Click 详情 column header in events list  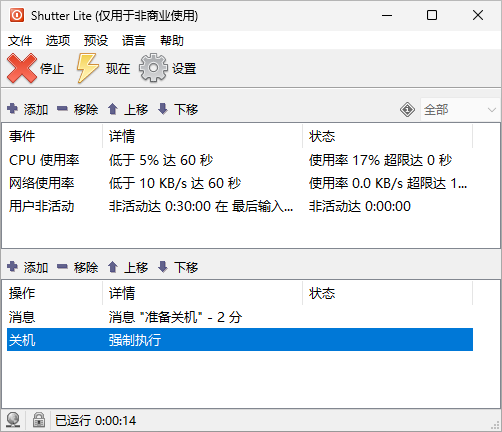point(202,136)
